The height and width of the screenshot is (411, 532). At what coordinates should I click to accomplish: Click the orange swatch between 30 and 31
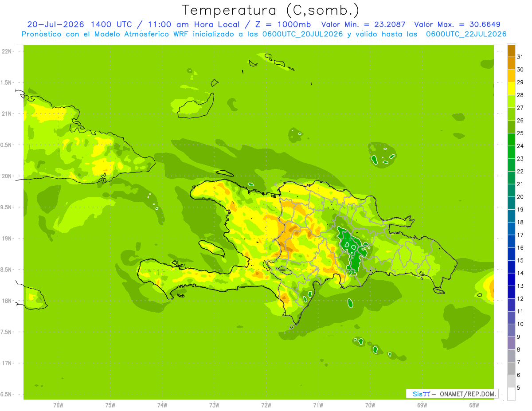511,63
